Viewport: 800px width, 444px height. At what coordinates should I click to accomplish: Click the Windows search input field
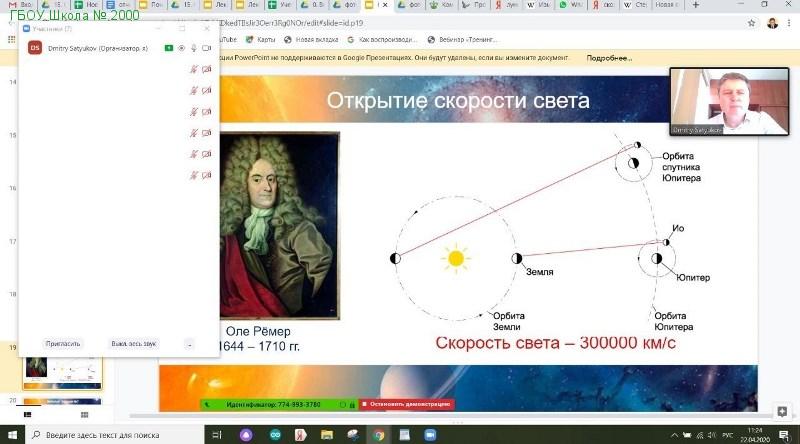(x=114, y=435)
